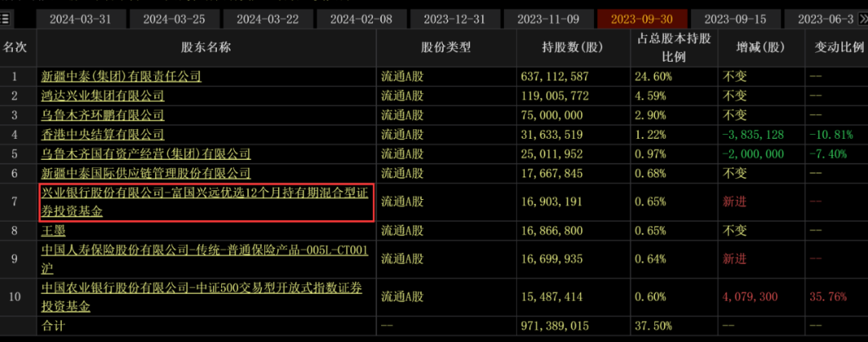This screenshot has height=342, width=868.
Task: Click the 变动比例 column header
Action: point(838,47)
